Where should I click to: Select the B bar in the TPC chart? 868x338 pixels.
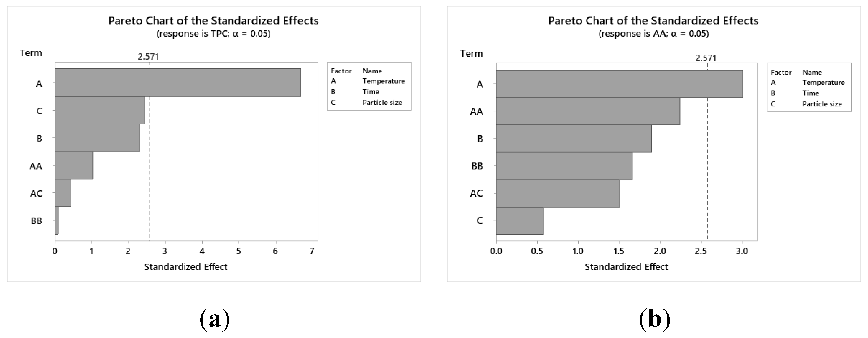pos(97,138)
